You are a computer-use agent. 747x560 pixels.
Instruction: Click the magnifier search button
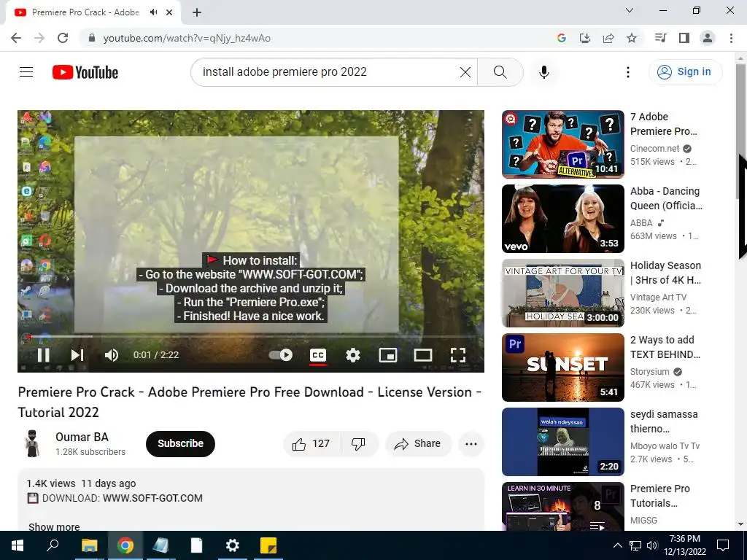[500, 72]
